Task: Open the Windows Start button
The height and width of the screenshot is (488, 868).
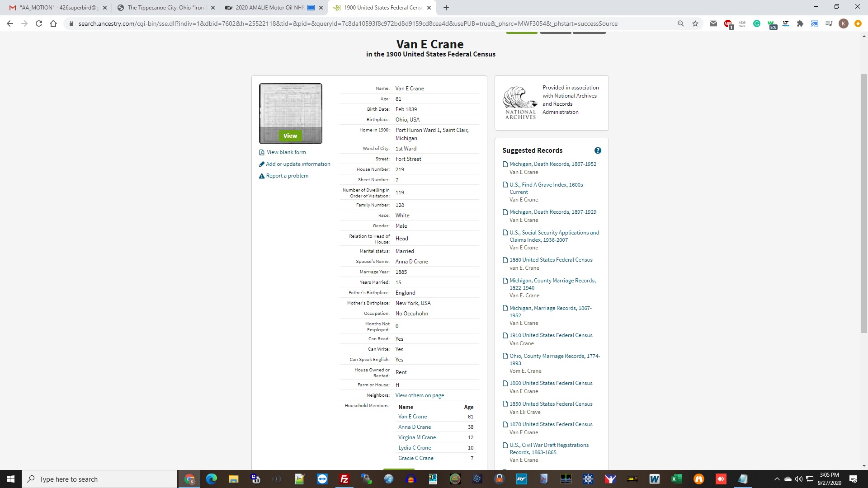Action: (11, 479)
